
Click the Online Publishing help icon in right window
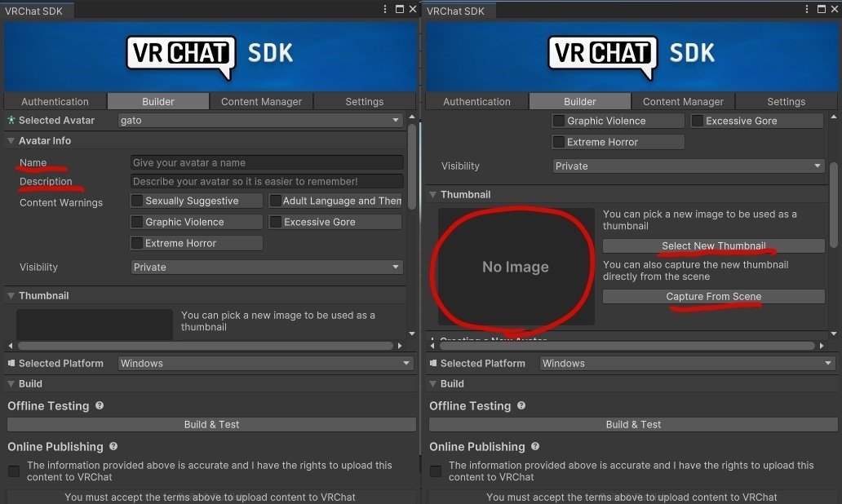click(535, 446)
